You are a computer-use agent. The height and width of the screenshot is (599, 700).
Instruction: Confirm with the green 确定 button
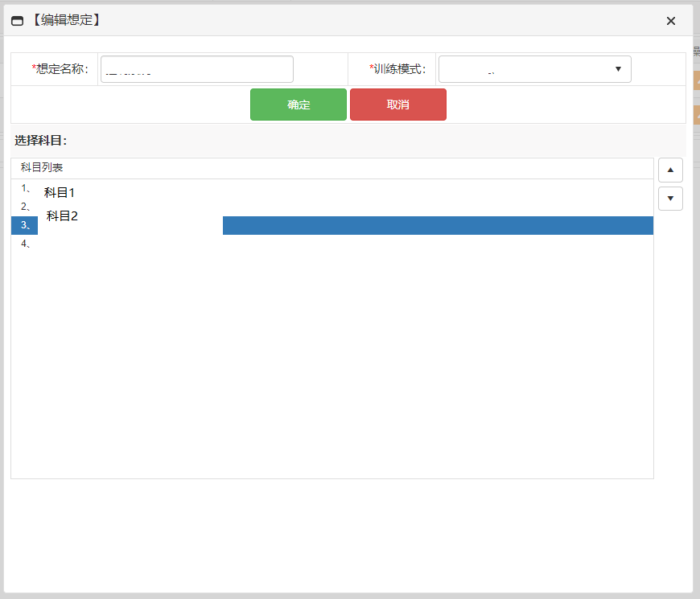(299, 105)
